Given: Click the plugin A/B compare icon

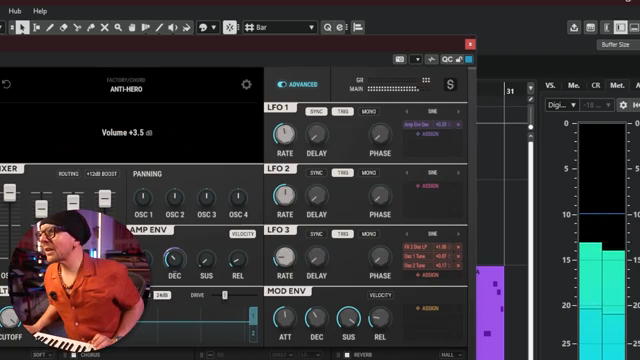Looking at the screenshot, I should 431,60.
